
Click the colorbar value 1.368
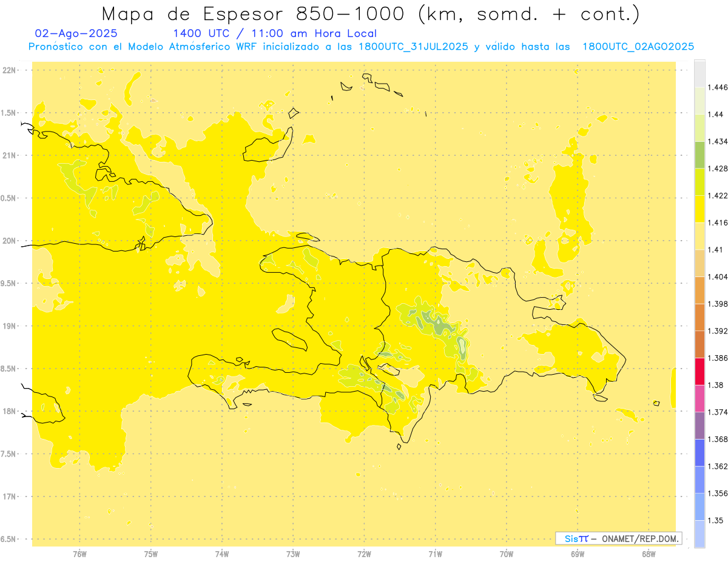point(718,439)
